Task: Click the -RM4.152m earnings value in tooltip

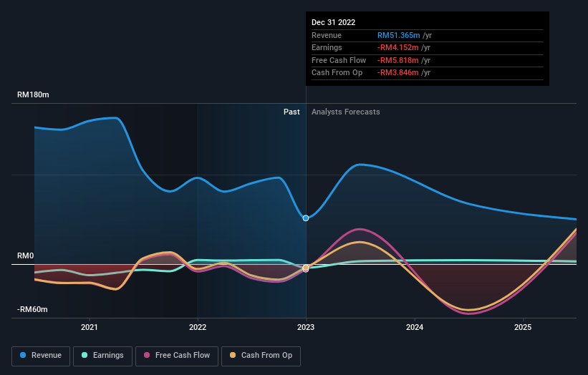Action: pyautogui.click(x=398, y=47)
